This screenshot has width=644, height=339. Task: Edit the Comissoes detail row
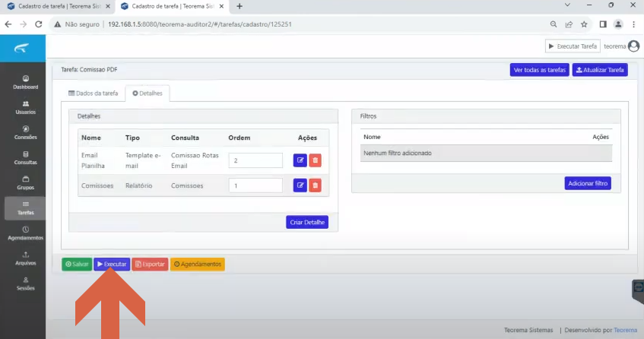tap(300, 185)
